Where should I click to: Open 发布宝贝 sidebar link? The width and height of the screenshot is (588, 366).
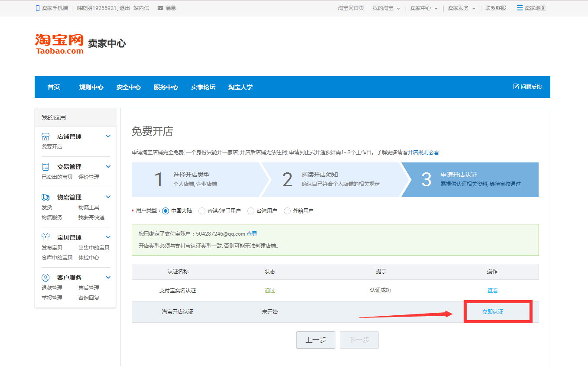[x=52, y=248]
